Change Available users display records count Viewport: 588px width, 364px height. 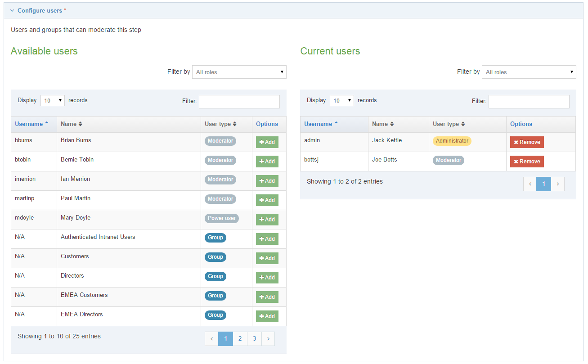[x=52, y=100]
